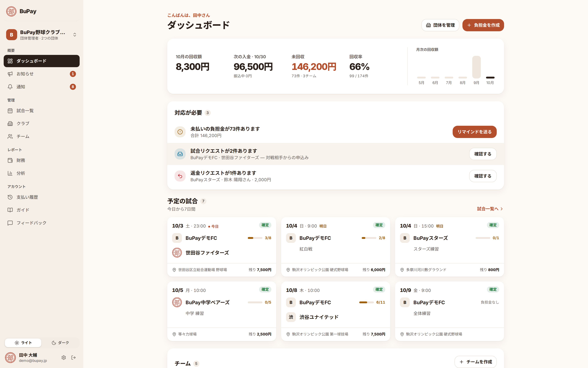This screenshot has width=588, height=368.
Task: Click the 10月の回収額 8,300円 value
Action: 193,67
